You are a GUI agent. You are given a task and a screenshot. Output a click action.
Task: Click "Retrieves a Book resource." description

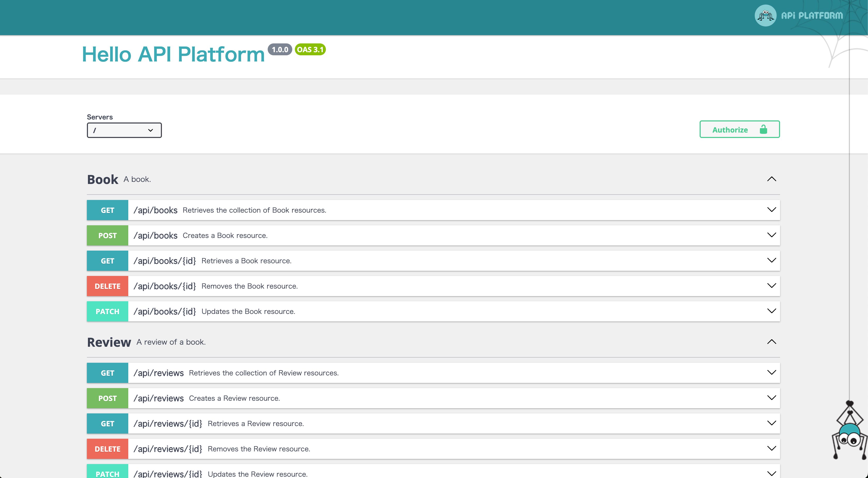point(246,260)
